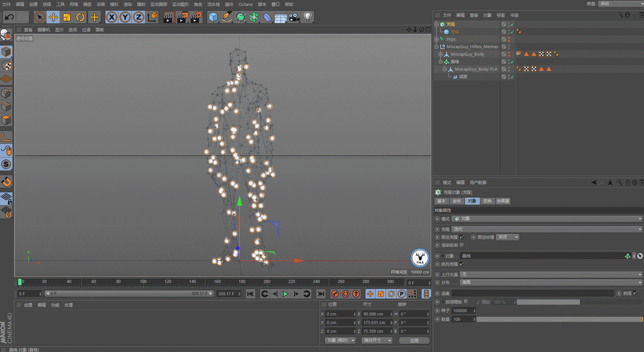Collapse the 晶格 tree node
Viewport: 644px width, 352px height.
(440, 62)
